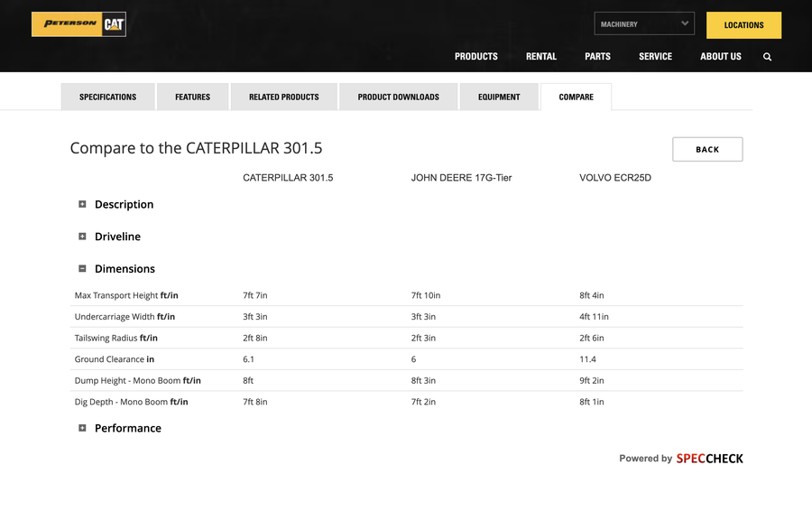Screen dimensions: 812x521
Task: Click the Tailswing Radius row label
Action: 116,338
